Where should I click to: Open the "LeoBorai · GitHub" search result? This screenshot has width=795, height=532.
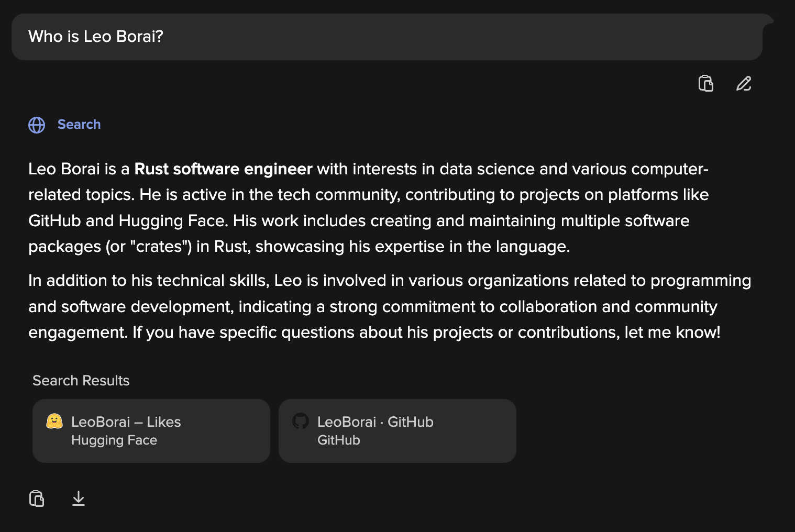[x=375, y=422]
